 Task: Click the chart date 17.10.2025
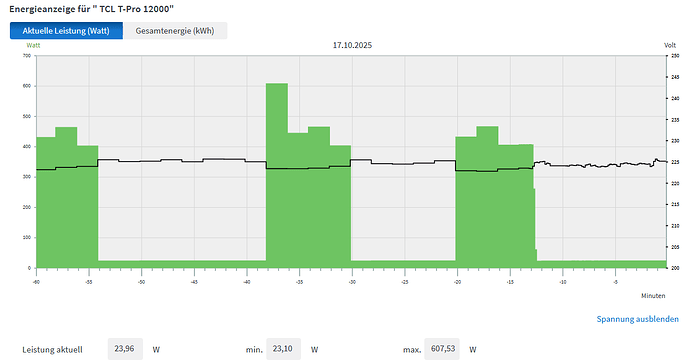(x=352, y=45)
